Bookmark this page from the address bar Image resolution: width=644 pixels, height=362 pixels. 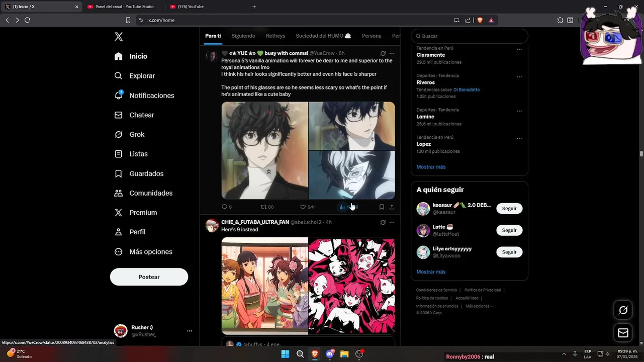point(128,20)
